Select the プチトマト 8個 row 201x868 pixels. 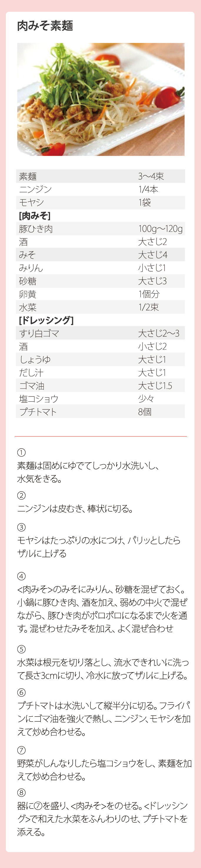coord(100,411)
